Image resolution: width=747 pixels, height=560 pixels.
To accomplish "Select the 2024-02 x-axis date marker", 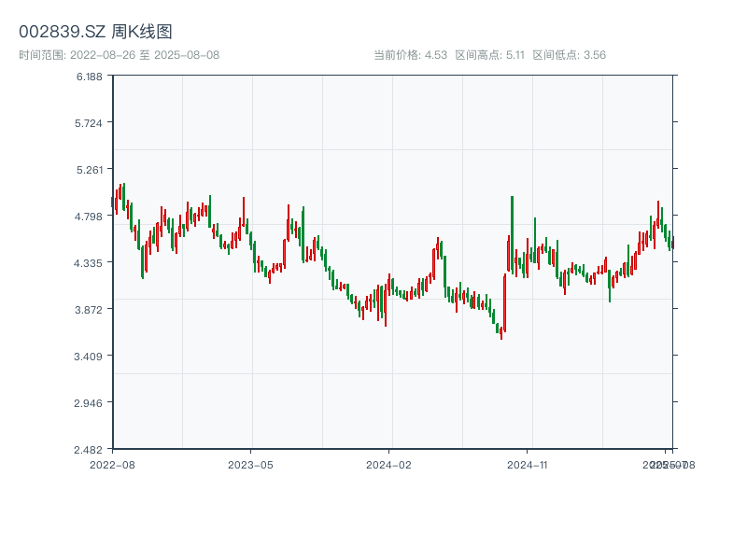I will [389, 464].
